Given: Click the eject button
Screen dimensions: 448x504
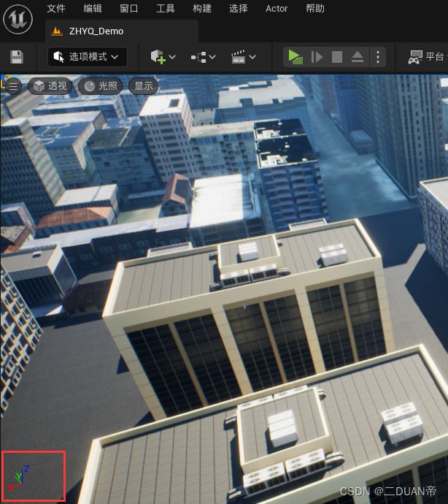Looking at the screenshot, I should (358, 57).
